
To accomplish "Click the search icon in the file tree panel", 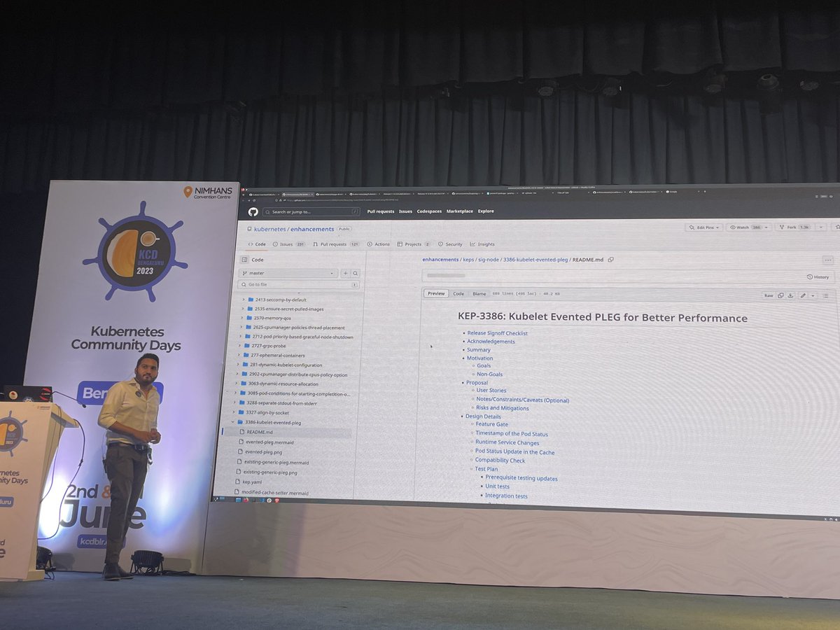I will tap(356, 273).
